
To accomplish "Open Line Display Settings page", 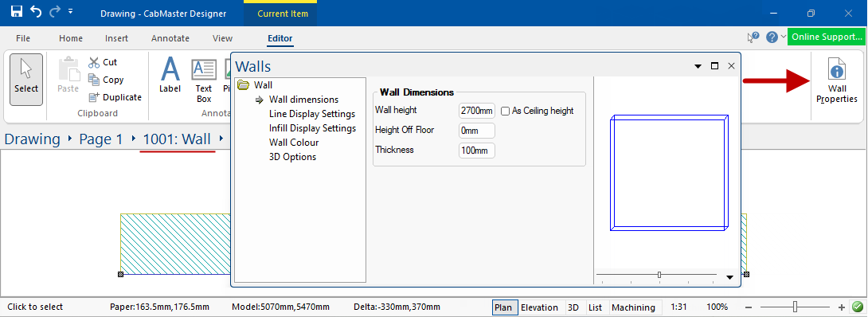I will coord(312,114).
